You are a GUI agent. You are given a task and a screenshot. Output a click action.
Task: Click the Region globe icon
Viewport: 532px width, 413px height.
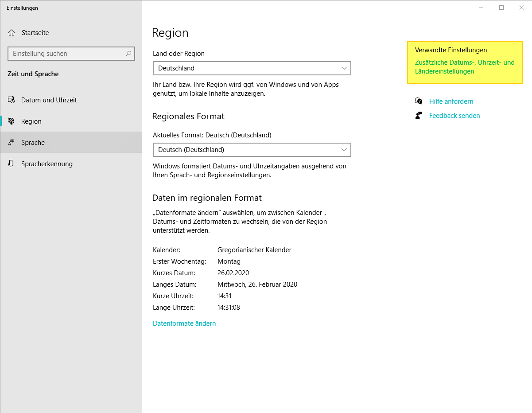tap(12, 121)
